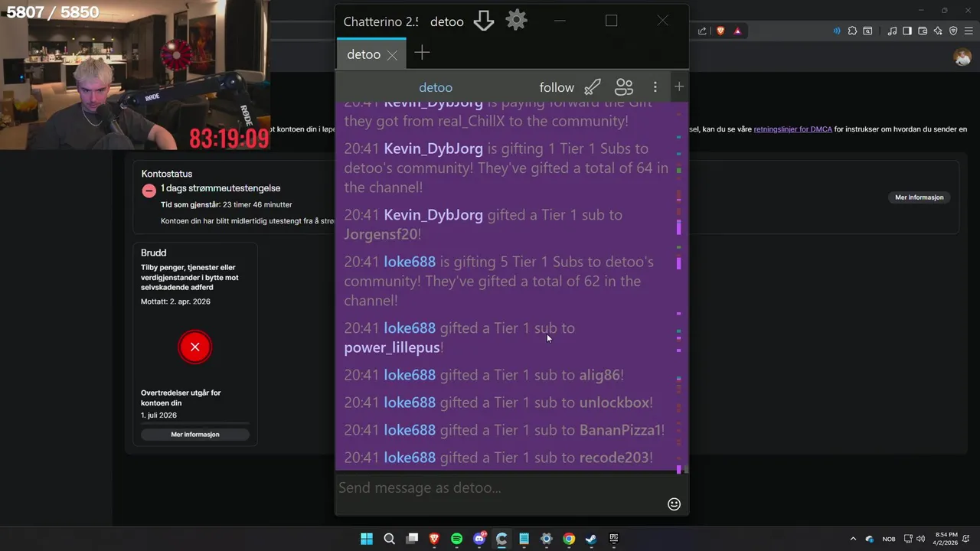Close the detoo tab in Chatterino
Screen dimensions: 980x551
pyautogui.click(x=392, y=55)
